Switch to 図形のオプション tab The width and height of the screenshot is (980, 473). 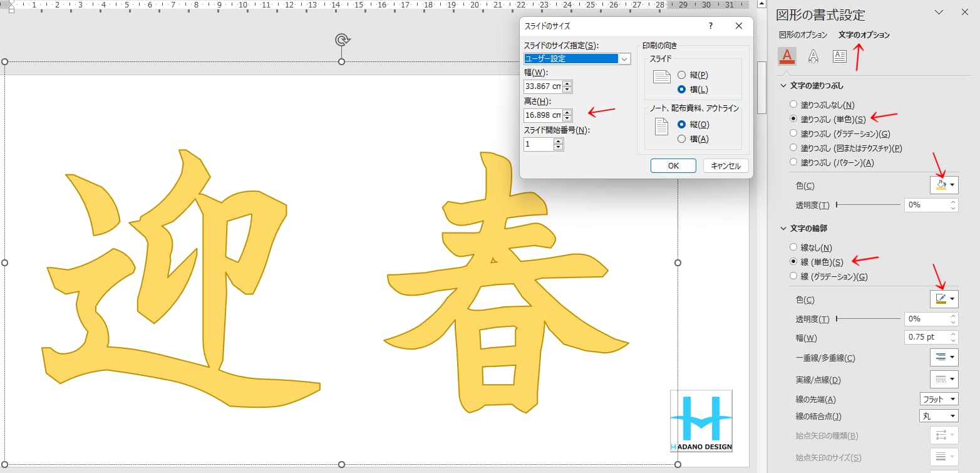[803, 35]
